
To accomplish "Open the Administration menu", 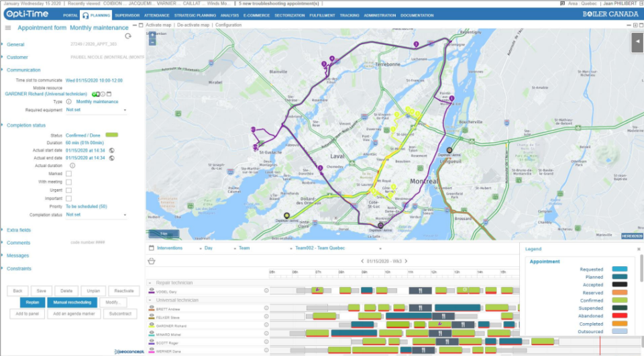I will click(380, 15).
